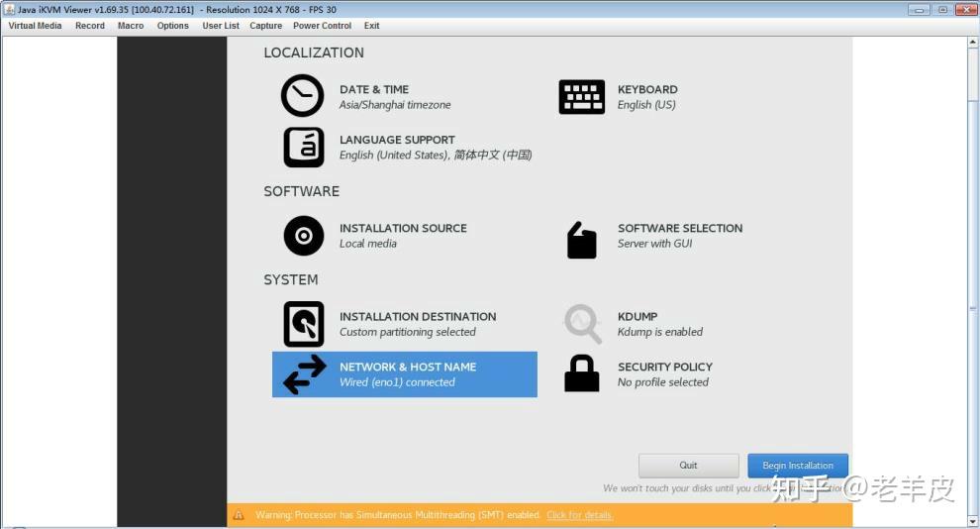Click the Installation Destination disk icon

tap(304, 324)
